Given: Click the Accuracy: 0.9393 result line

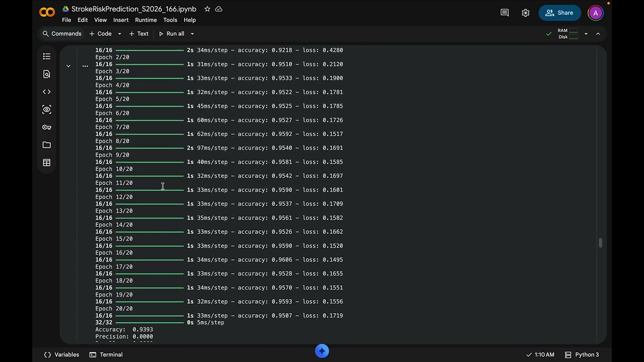Looking at the screenshot, I should pyautogui.click(x=124, y=330).
